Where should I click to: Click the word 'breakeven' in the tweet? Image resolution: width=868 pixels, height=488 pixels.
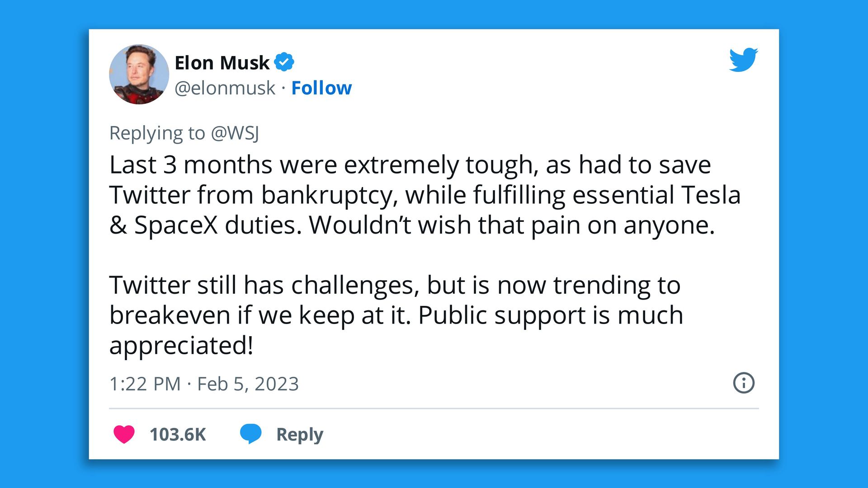pyautogui.click(x=170, y=315)
